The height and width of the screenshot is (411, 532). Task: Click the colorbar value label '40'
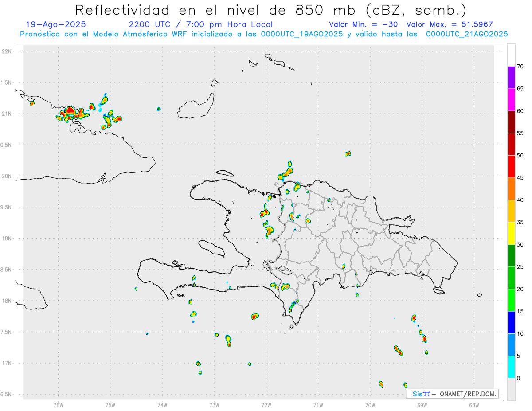[x=520, y=200]
